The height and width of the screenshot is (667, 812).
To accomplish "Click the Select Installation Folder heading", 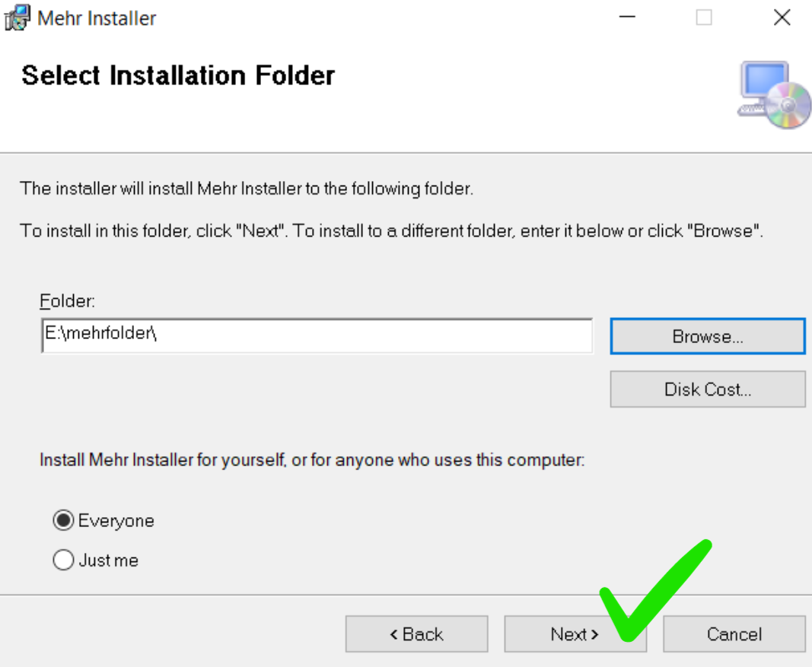I will tap(178, 75).
